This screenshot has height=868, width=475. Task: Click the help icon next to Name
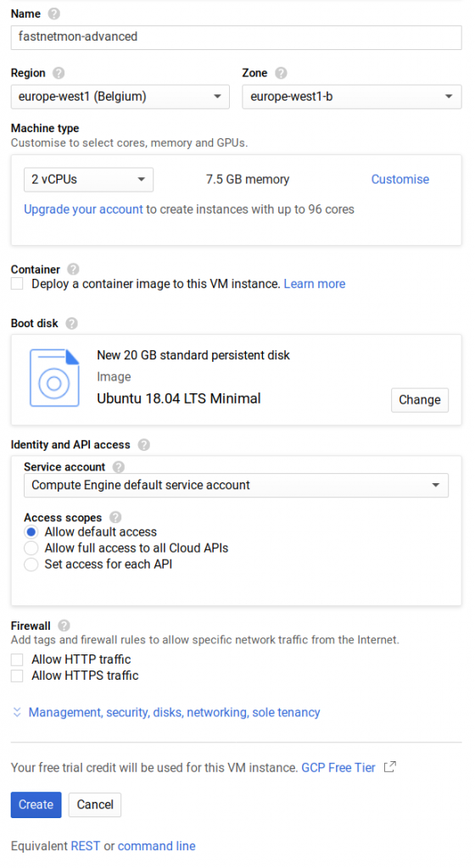coord(53,14)
